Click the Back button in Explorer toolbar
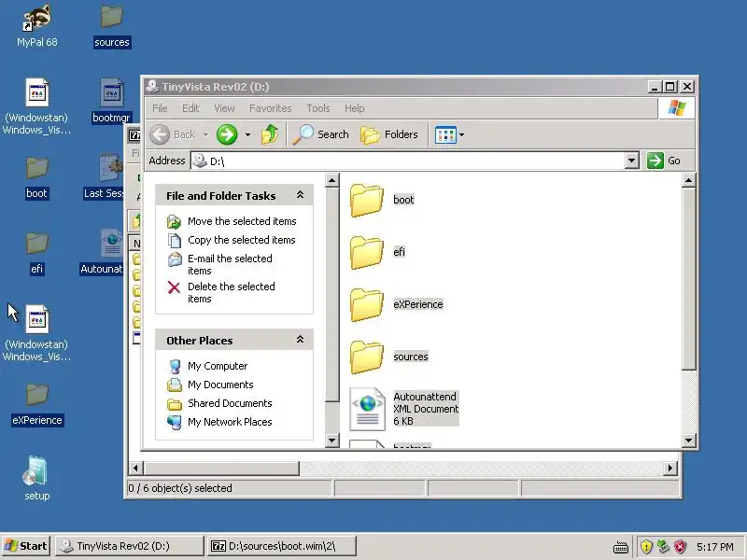 click(173, 134)
